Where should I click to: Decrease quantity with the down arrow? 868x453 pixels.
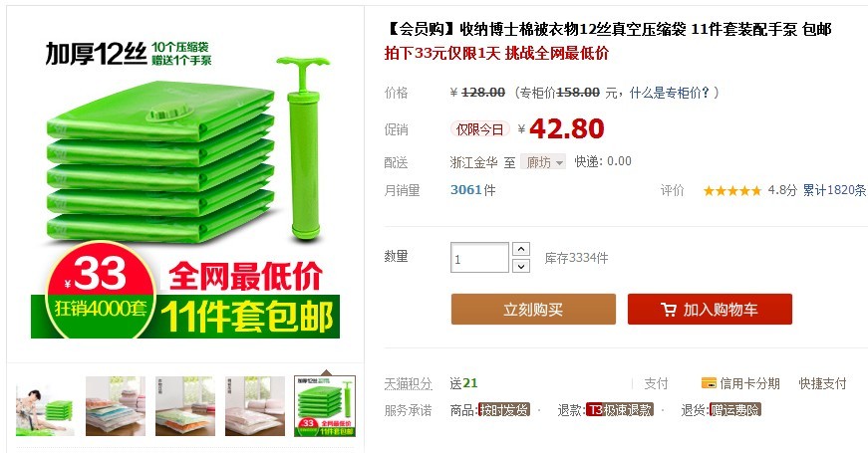click(x=521, y=266)
